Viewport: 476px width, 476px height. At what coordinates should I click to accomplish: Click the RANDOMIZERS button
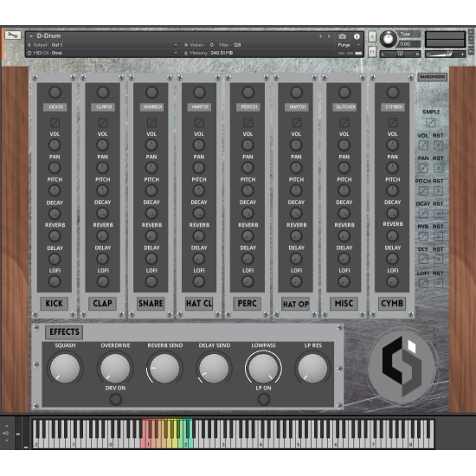tap(433, 76)
